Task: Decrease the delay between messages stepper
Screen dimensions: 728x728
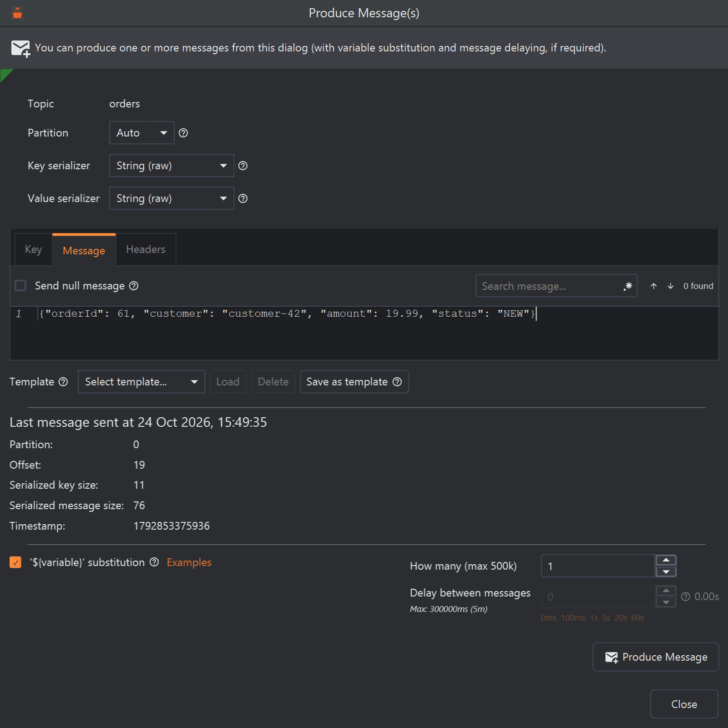Action: click(666, 602)
